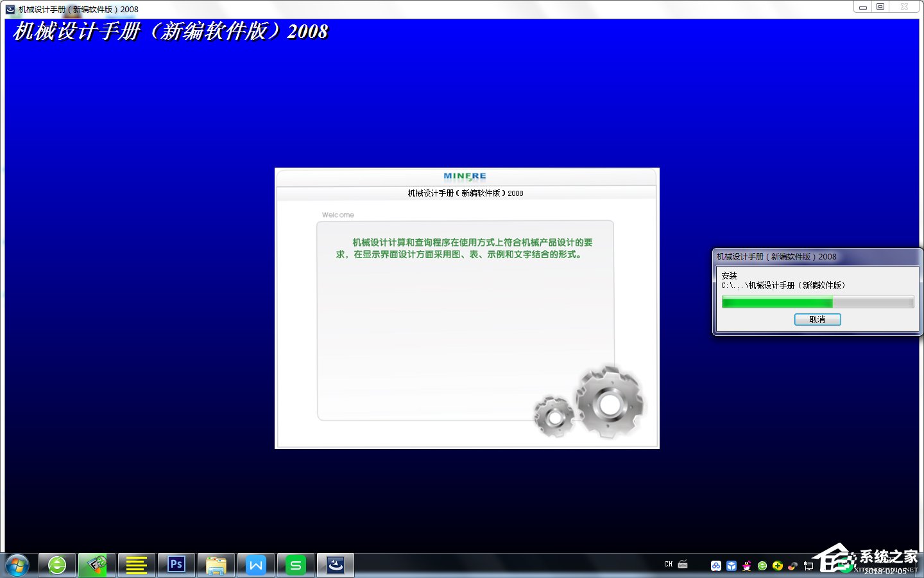Open WPS Spreadsheets from the taskbar

(x=296, y=565)
